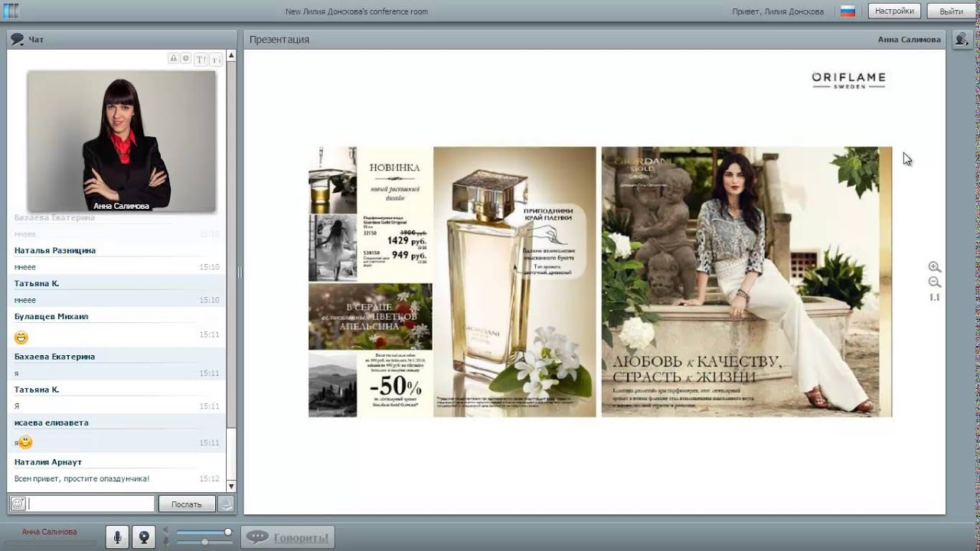
Task: Toggle the microphone button
Action: (118, 537)
